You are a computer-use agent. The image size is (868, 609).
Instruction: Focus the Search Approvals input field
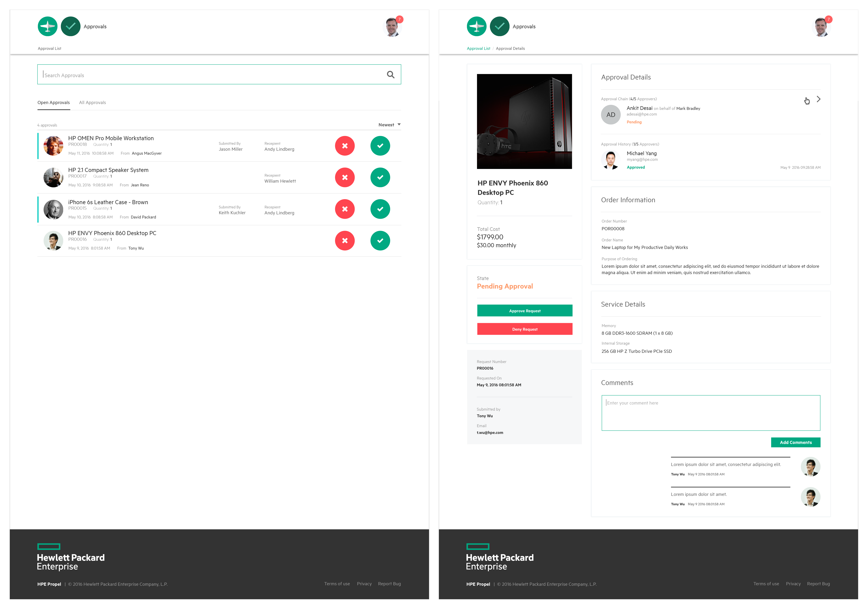[219, 74]
